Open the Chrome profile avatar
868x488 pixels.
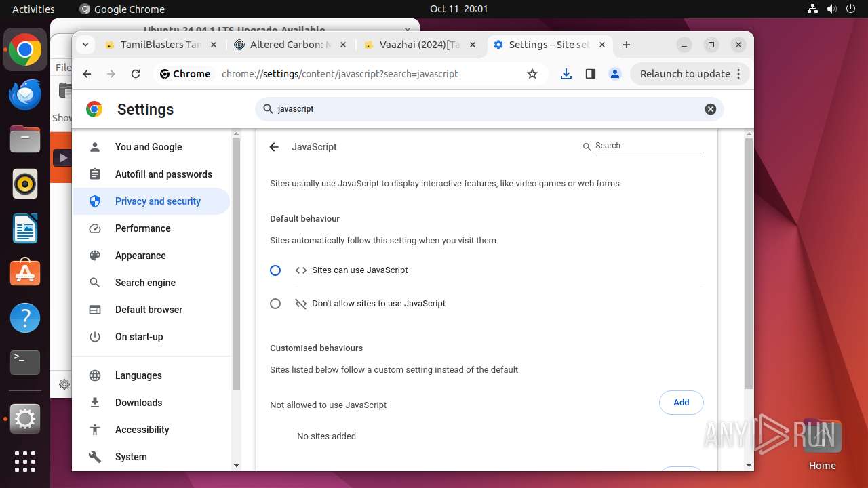click(x=615, y=74)
